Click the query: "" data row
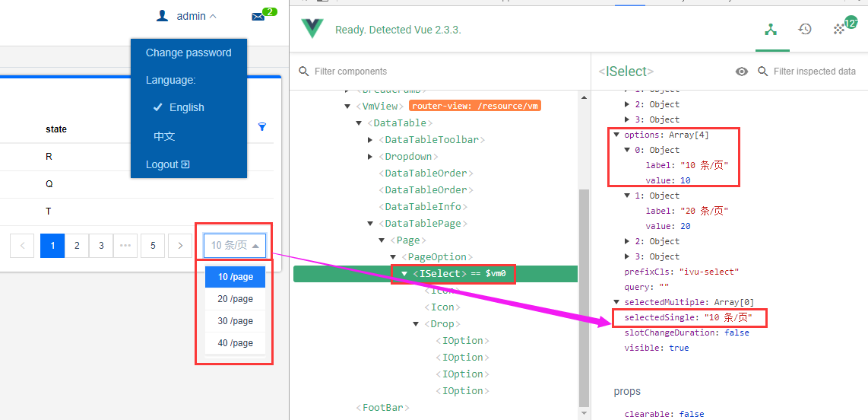 click(647, 287)
